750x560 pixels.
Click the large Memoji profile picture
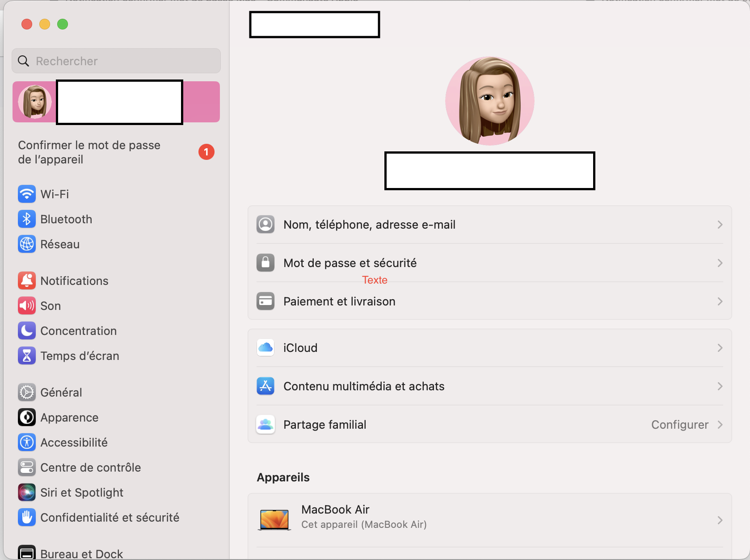490,101
